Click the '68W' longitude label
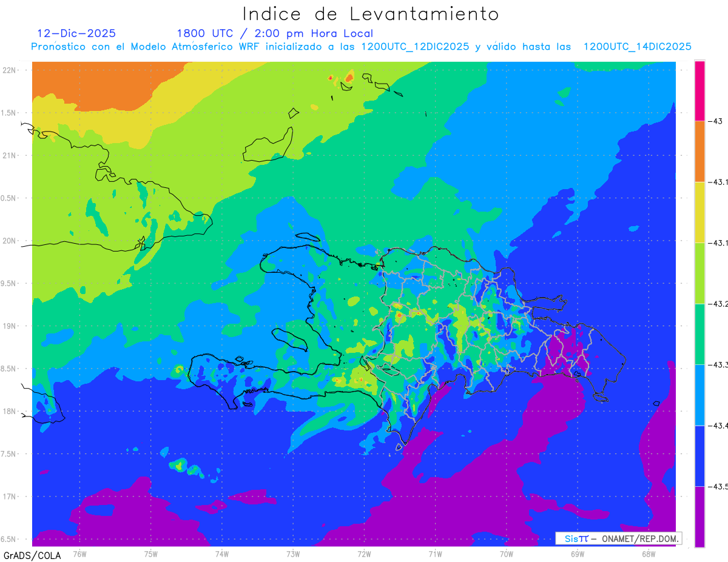 [649, 554]
